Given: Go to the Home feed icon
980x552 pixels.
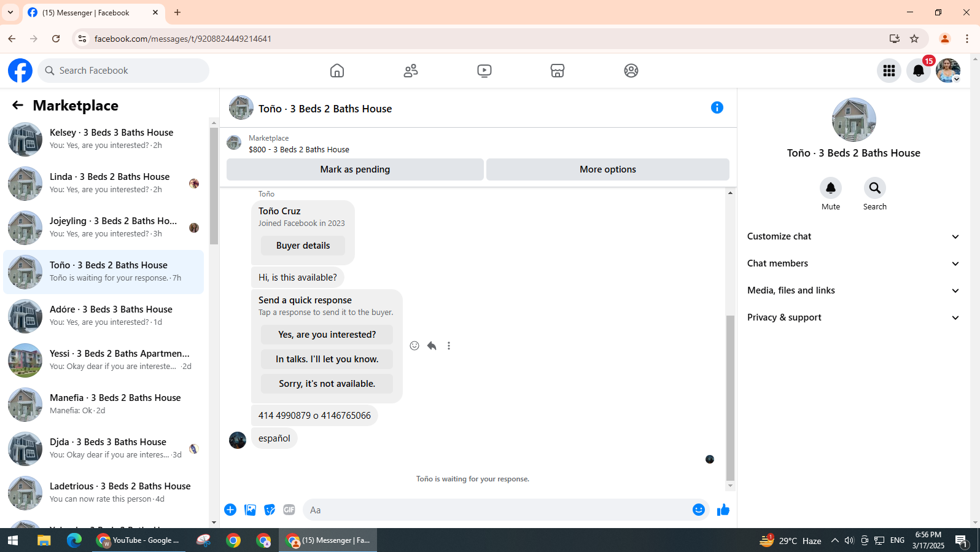Looking at the screenshot, I should point(337,71).
